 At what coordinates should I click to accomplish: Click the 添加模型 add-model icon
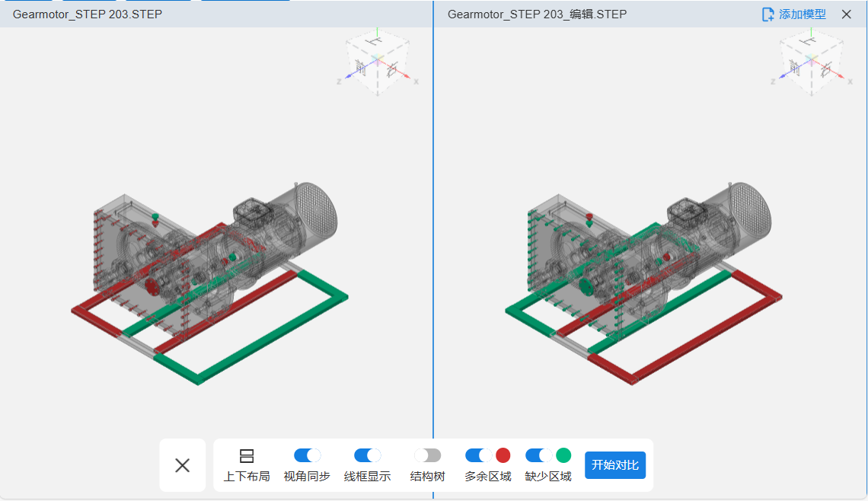pyautogui.click(x=768, y=14)
